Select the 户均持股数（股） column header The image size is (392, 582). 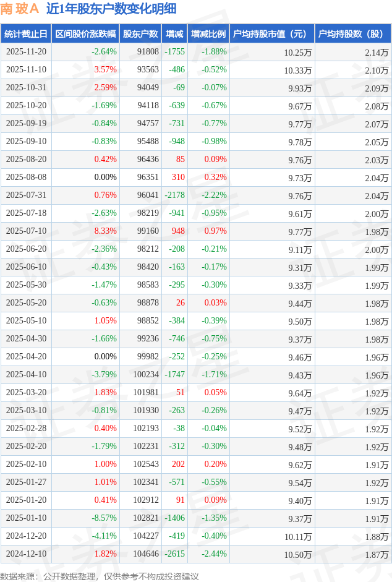(x=353, y=34)
